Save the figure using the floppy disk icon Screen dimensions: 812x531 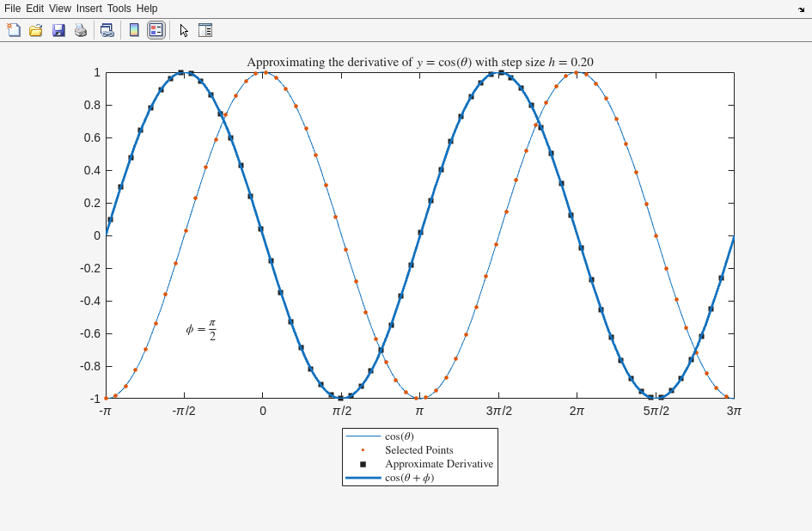[58, 30]
